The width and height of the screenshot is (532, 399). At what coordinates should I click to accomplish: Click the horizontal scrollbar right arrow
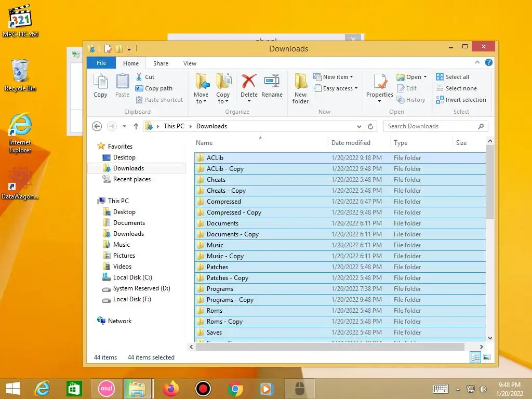481,347
